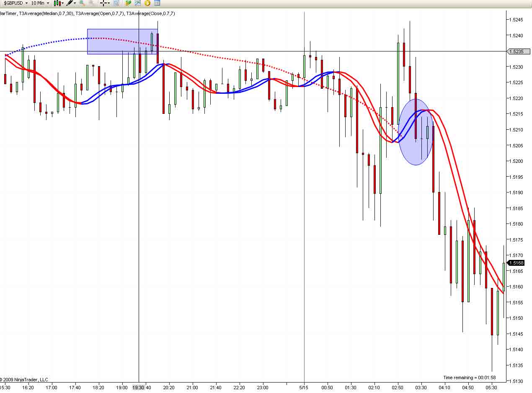532x393 pixels.
Task: Click the gold coin strategies icon
Action: 147,3
